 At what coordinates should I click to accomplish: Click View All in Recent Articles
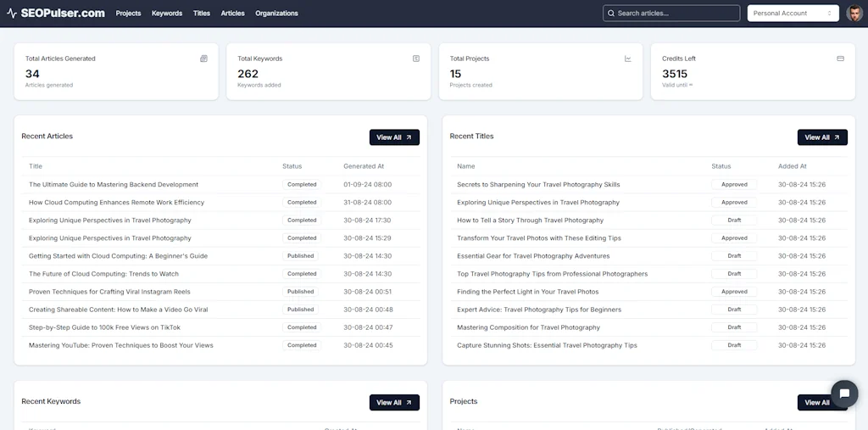point(394,137)
